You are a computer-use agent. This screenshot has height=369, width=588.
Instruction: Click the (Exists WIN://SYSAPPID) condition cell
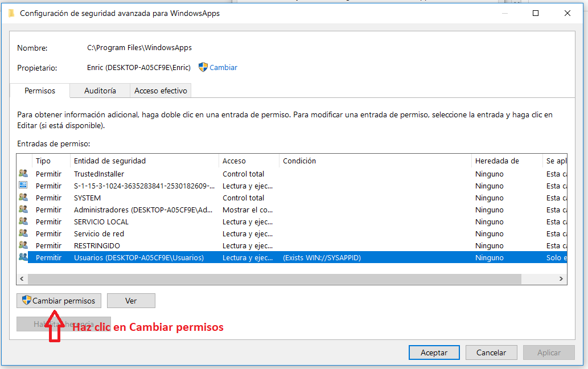pyautogui.click(x=322, y=257)
